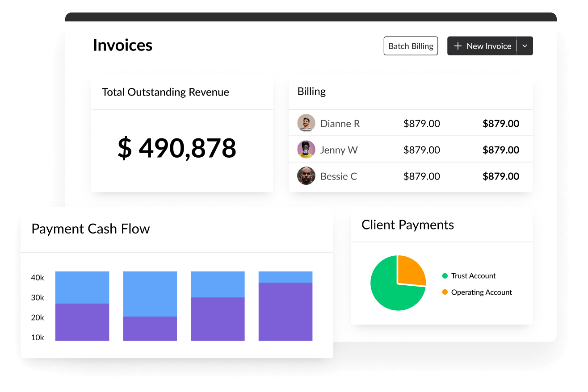The width and height of the screenshot is (588, 392).
Task: Click the bold $879.00 in Dianne's row
Action: (500, 124)
